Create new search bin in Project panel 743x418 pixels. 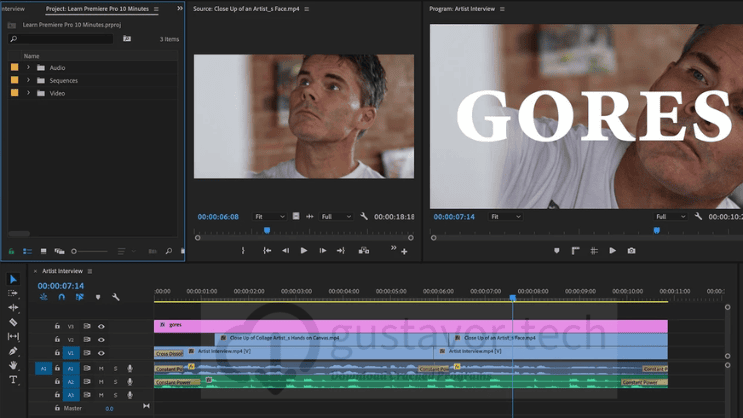(x=127, y=39)
